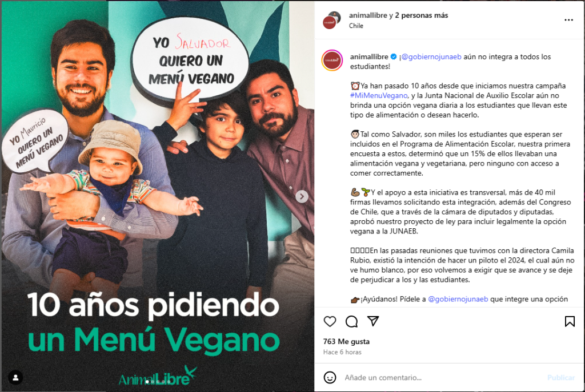Open the three-dot more options menu

point(568,20)
